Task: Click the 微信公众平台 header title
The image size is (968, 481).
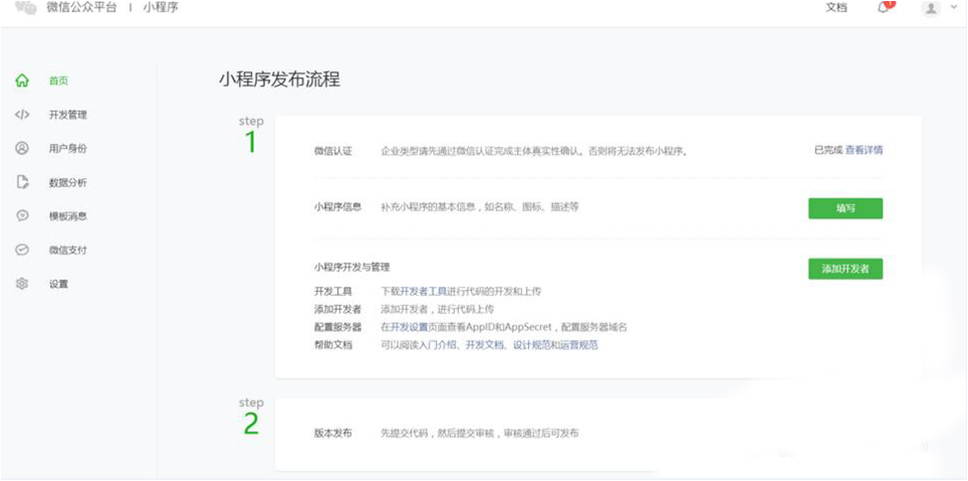Action: click(81, 8)
